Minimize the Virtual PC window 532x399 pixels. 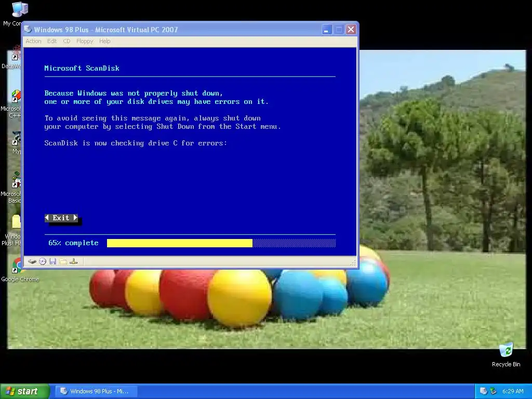tap(326, 30)
